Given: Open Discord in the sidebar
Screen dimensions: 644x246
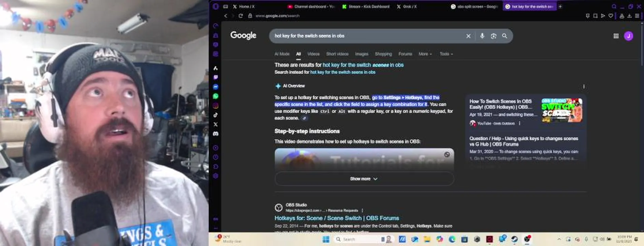Looking at the screenshot, I should 216,134.
